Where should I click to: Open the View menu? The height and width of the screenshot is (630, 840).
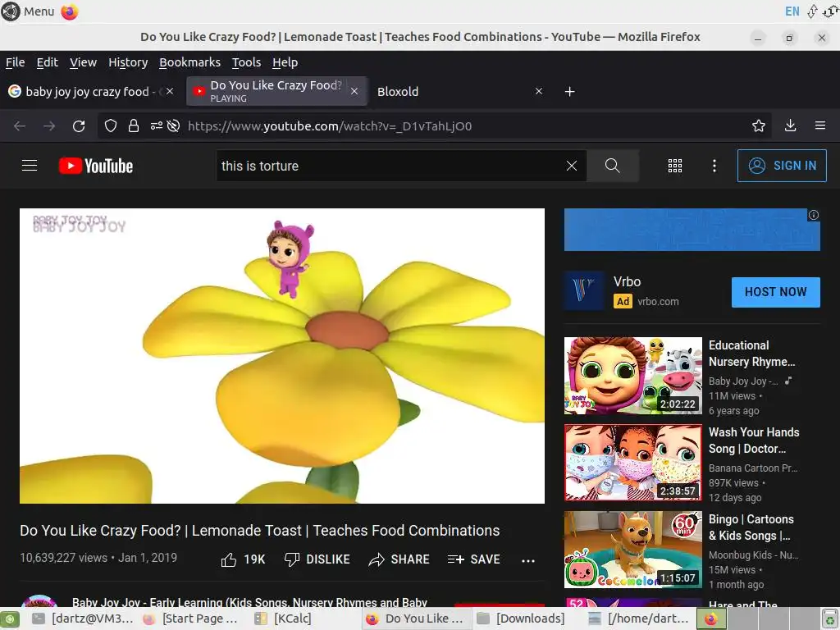[83, 62]
